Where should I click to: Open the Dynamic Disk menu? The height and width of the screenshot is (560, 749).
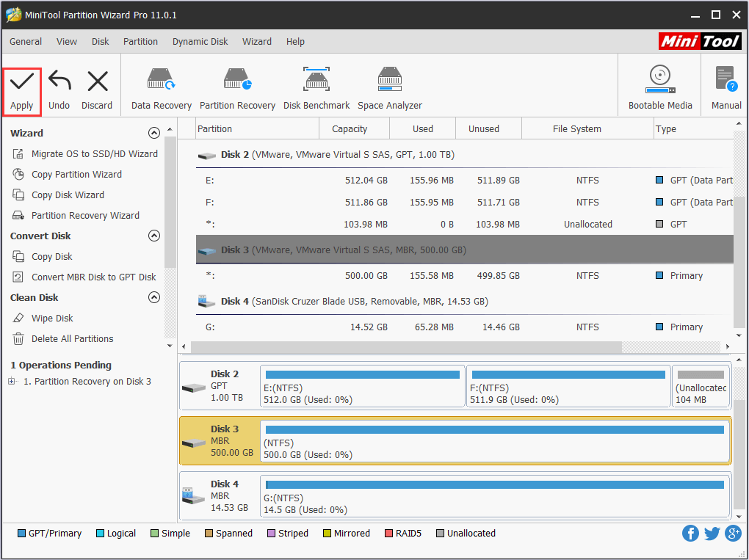[x=200, y=42]
